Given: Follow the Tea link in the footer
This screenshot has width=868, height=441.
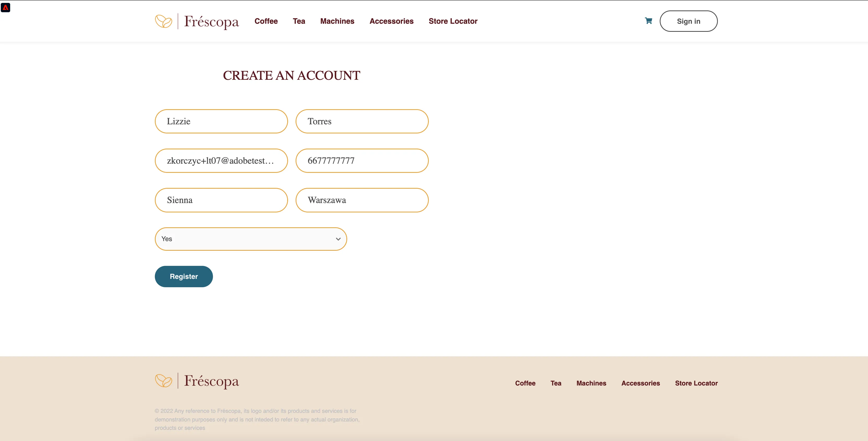Looking at the screenshot, I should click(556, 383).
